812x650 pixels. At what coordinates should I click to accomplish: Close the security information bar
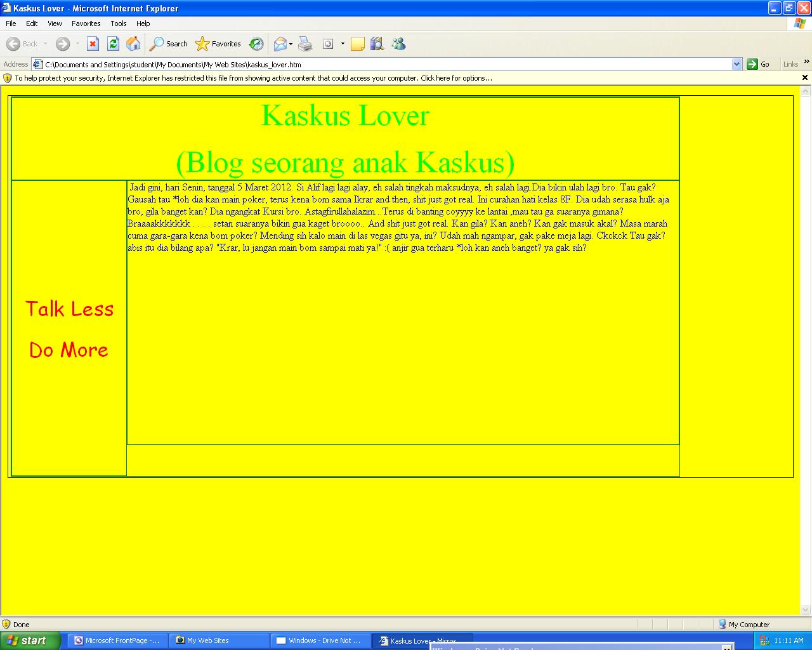(x=805, y=77)
